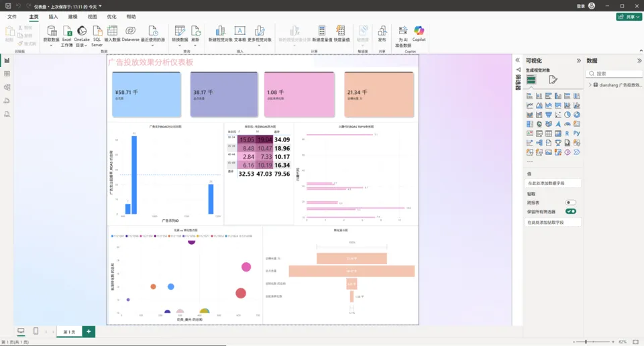Open Table view from left sidebar
Image resolution: width=644 pixels, height=346 pixels.
tap(7, 74)
